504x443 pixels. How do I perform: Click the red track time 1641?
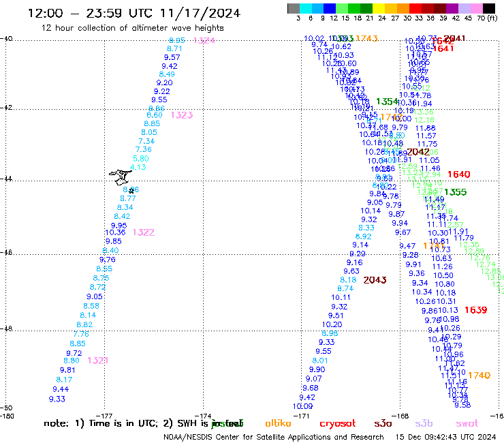pos(443,48)
